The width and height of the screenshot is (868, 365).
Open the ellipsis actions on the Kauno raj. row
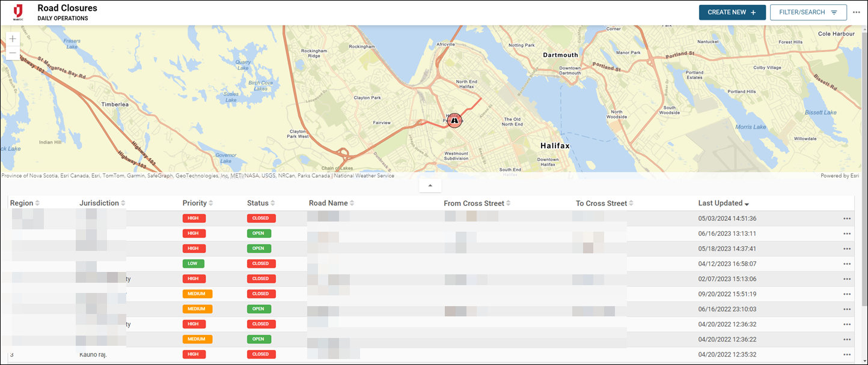click(x=848, y=354)
